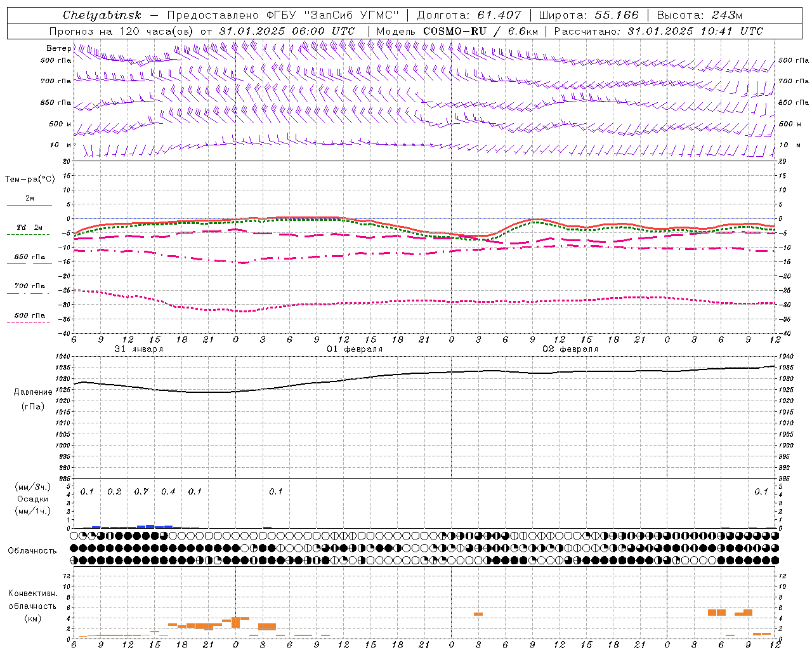Click the "Осадки" precipitation label
812x650 pixels.
point(33,499)
